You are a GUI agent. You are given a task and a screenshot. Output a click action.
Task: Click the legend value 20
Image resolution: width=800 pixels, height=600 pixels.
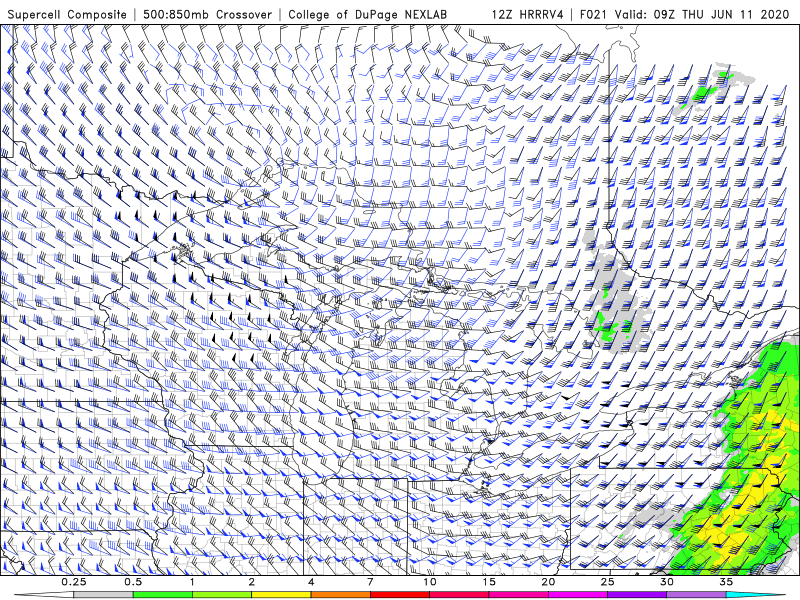point(548,582)
